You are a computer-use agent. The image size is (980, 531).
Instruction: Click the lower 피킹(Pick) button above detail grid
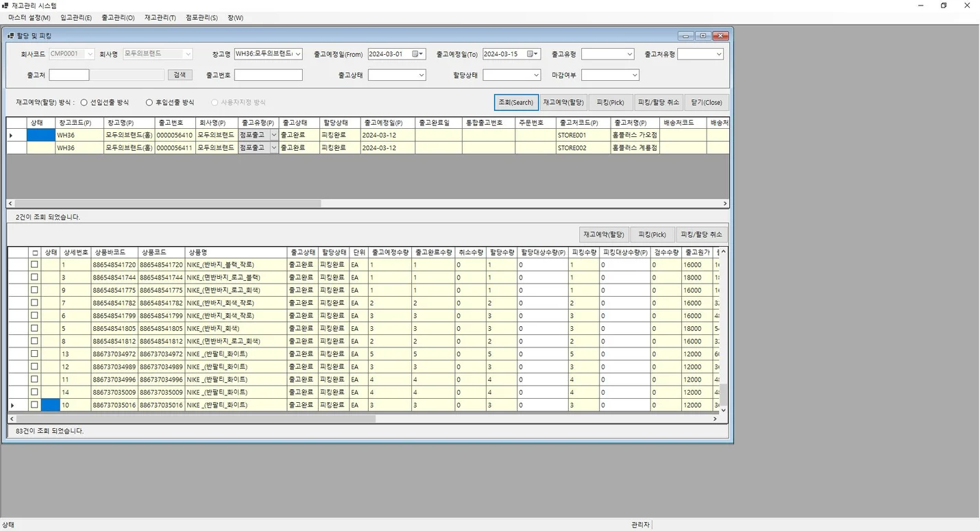[652, 234]
